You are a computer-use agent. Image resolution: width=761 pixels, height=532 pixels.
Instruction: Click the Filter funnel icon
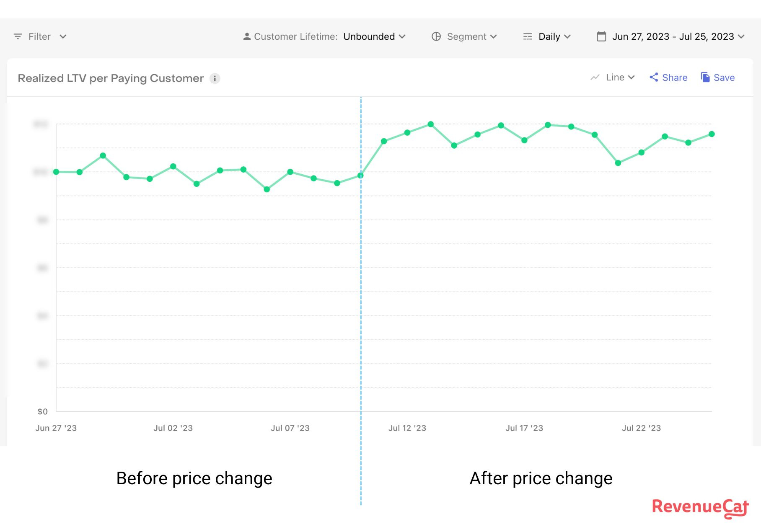tap(18, 36)
